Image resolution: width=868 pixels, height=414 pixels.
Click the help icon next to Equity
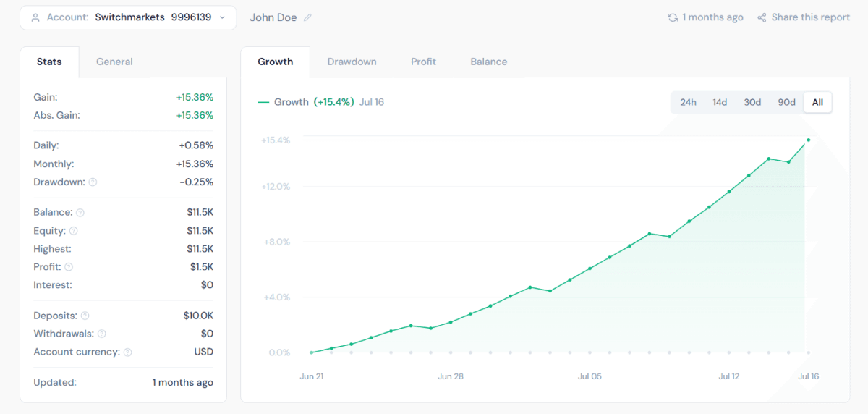point(73,231)
